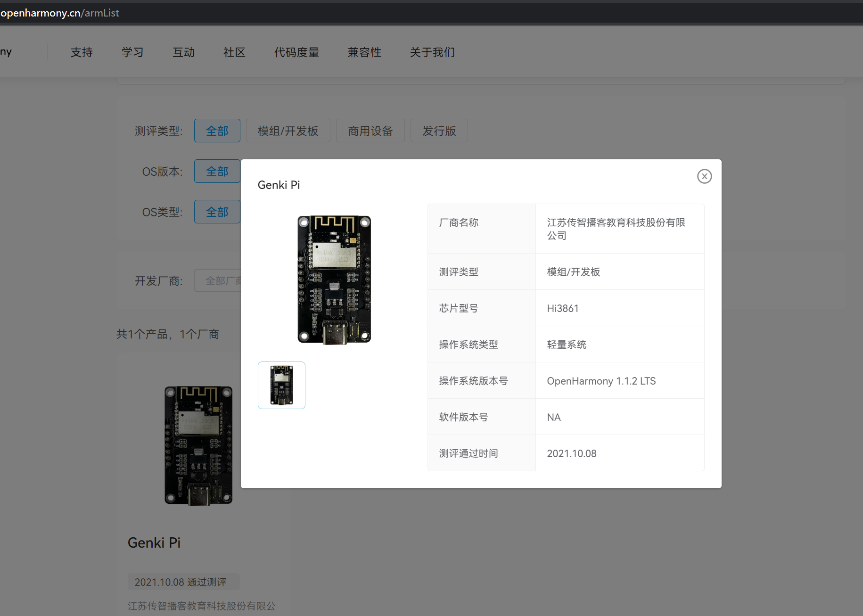Click the Hi3861 chip value
863x616 pixels.
tap(562, 308)
